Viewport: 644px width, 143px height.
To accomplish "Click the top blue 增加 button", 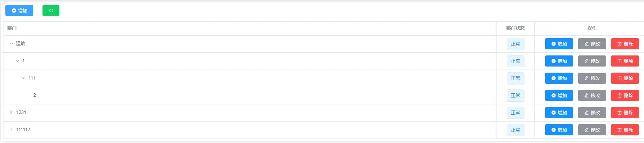I will coord(19,11).
